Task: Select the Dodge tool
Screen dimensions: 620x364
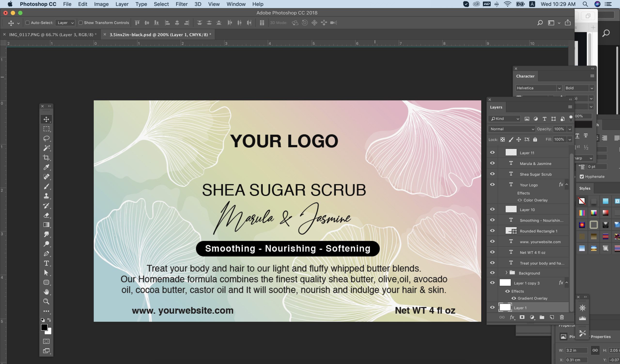Action: (46, 244)
